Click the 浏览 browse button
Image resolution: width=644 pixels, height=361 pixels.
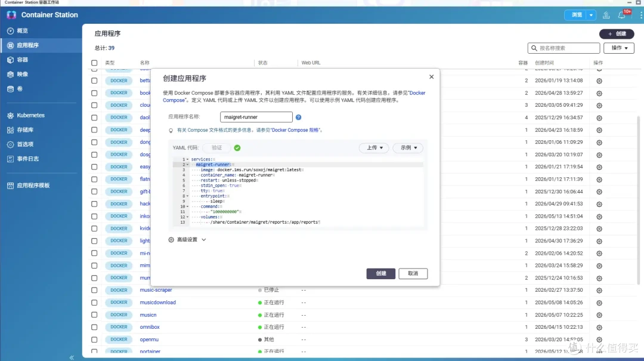576,15
